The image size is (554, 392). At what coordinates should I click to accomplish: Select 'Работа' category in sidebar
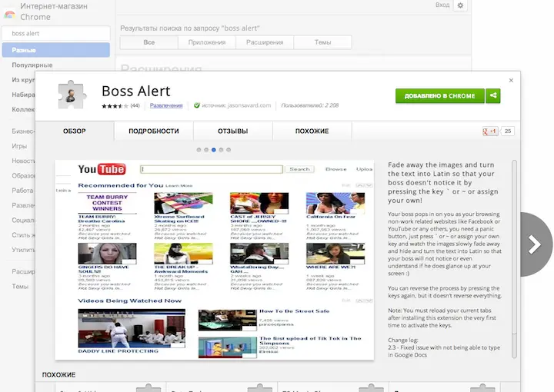[x=22, y=191]
